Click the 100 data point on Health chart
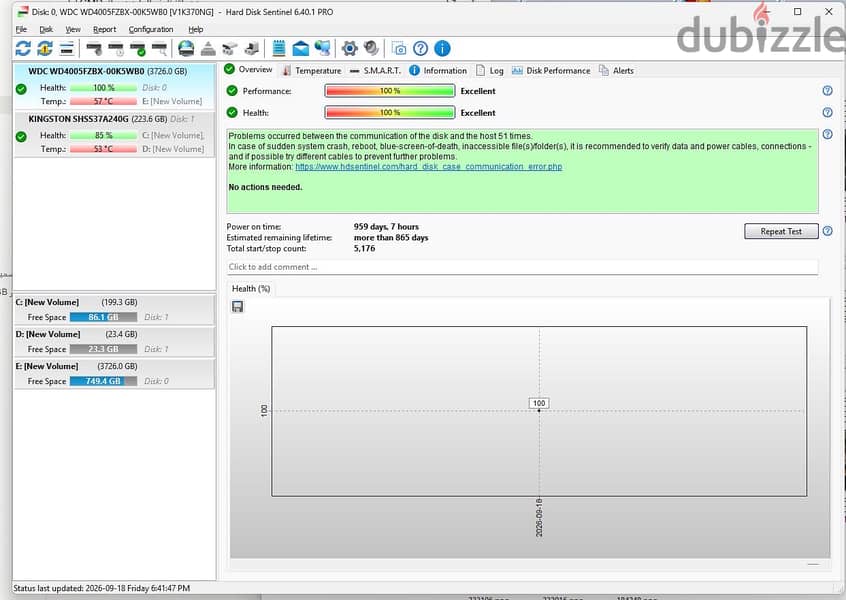This screenshot has width=846, height=600. click(538, 411)
